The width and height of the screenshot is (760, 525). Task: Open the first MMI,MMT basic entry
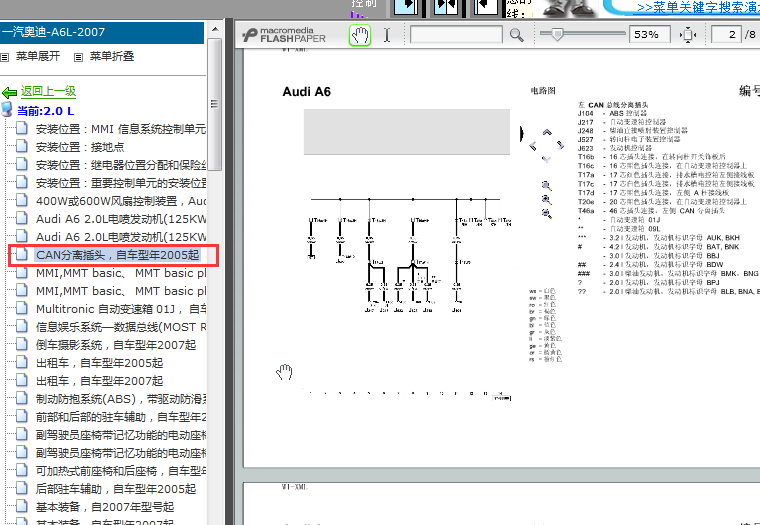(x=121, y=273)
